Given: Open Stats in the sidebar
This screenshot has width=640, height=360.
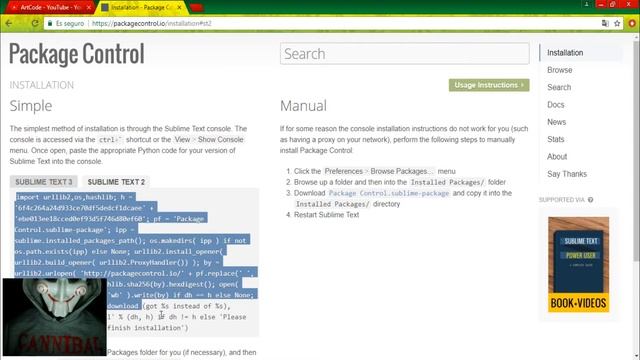Looking at the screenshot, I should [556, 139].
